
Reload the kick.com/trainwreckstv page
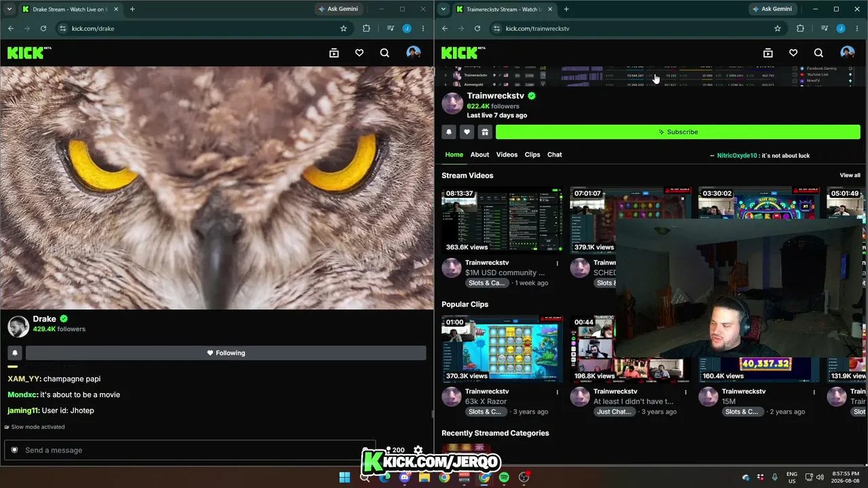click(x=477, y=28)
